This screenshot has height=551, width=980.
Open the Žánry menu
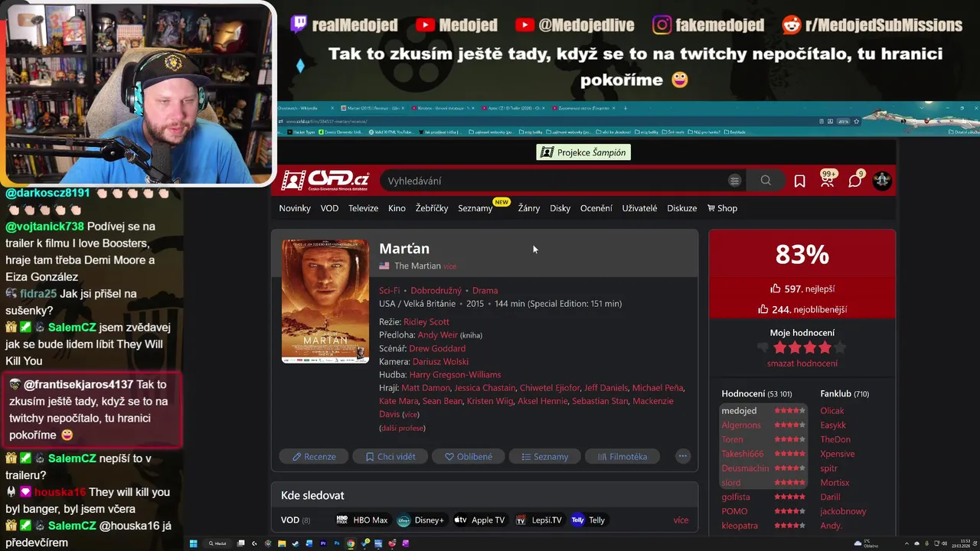(x=529, y=208)
